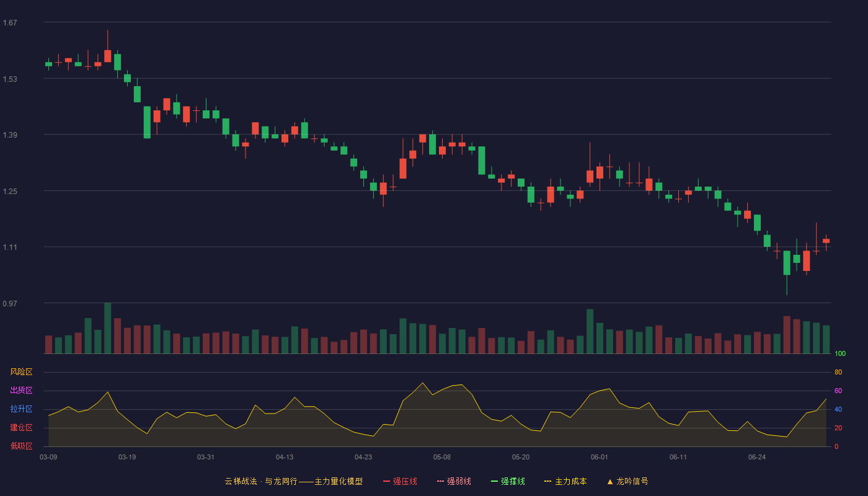Click the 06-11 date axis label
868x496 pixels.
678,457
